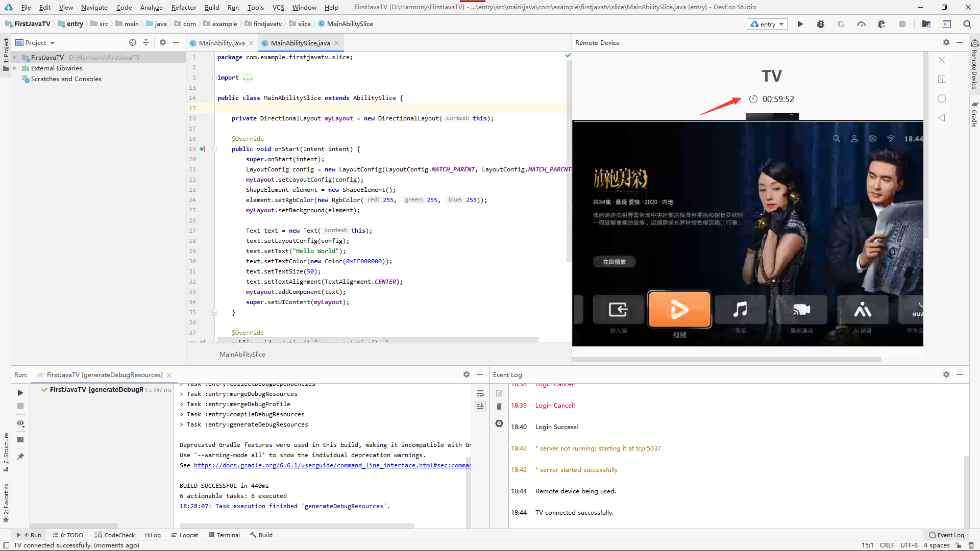
Task: Open Remote Device panel settings gear
Action: [946, 42]
